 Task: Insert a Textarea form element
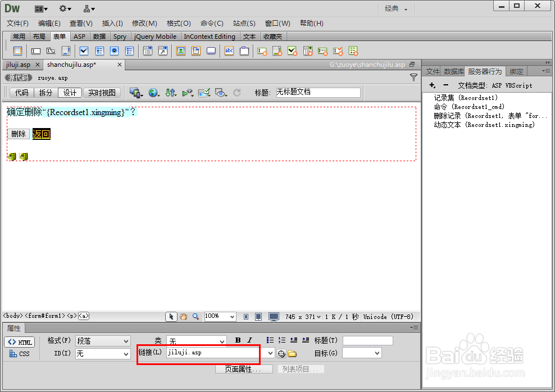[66, 51]
